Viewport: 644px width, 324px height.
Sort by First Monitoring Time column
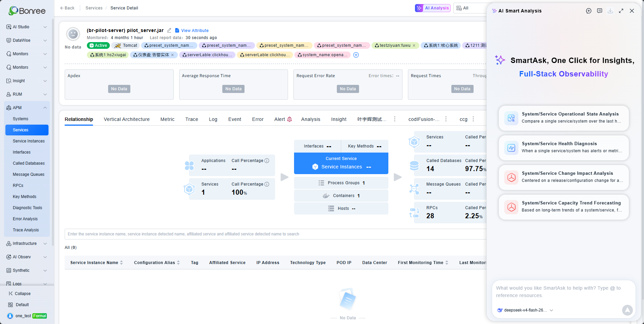447,263
